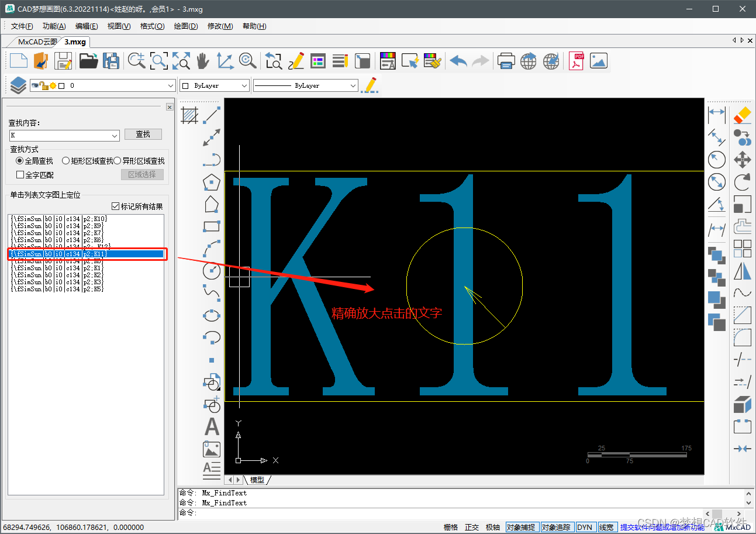Select the ellipse drawing tool
The width and height of the screenshot is (756, 534).
tap(211, 315)
